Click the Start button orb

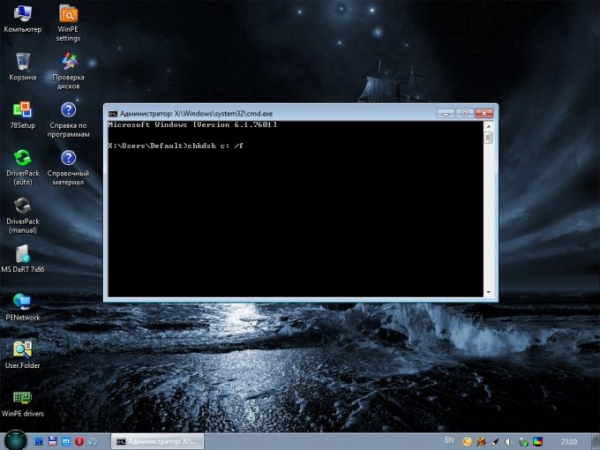(15, 440)
